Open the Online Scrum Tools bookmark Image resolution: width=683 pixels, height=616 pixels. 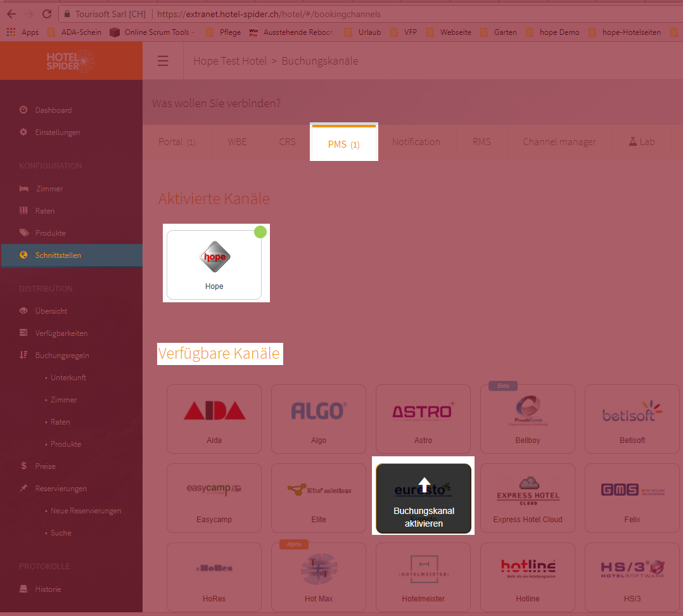[x=152, y=32]
